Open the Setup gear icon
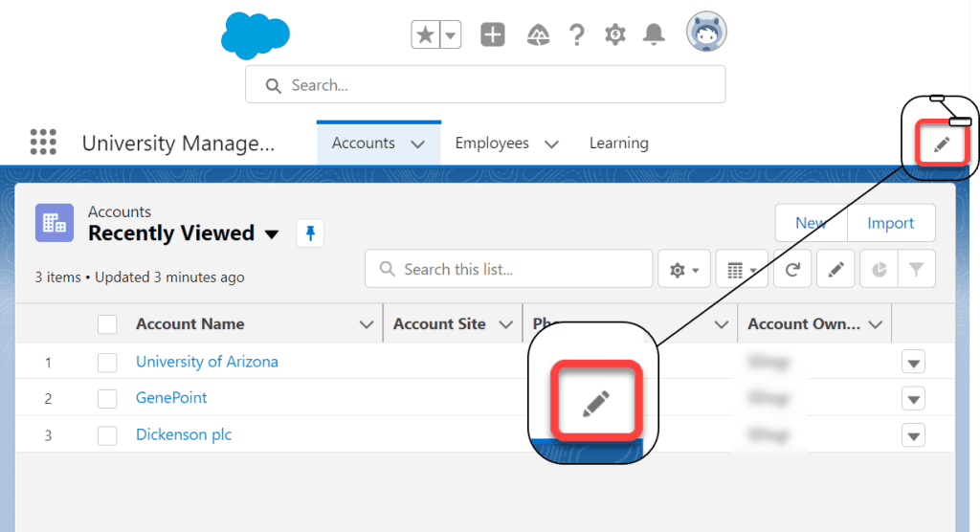 pyautogui.click(x=615, y=34)
